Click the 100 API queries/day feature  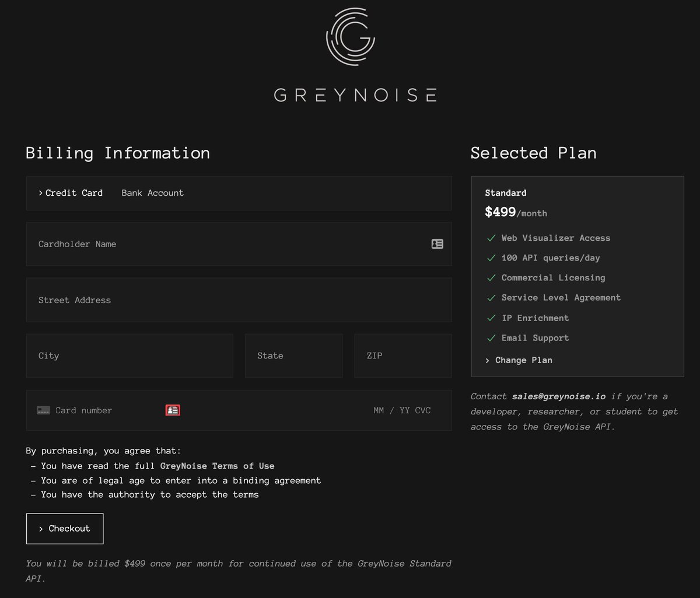click(x=551, y=258)
